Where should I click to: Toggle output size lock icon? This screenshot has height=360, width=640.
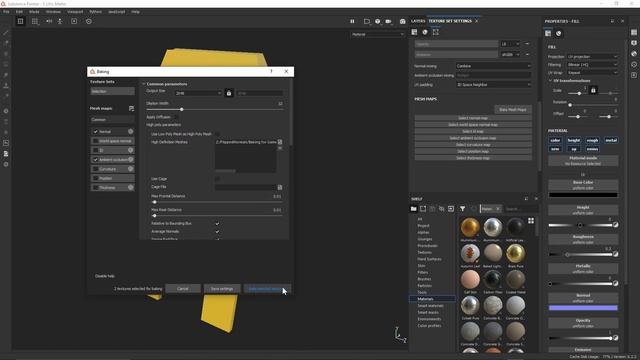229,93
